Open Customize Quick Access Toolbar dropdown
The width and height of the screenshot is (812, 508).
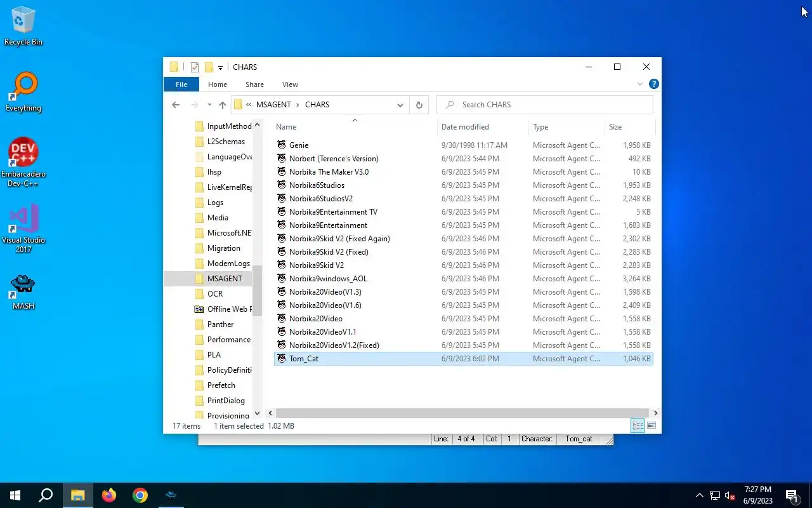click(220, 67)
